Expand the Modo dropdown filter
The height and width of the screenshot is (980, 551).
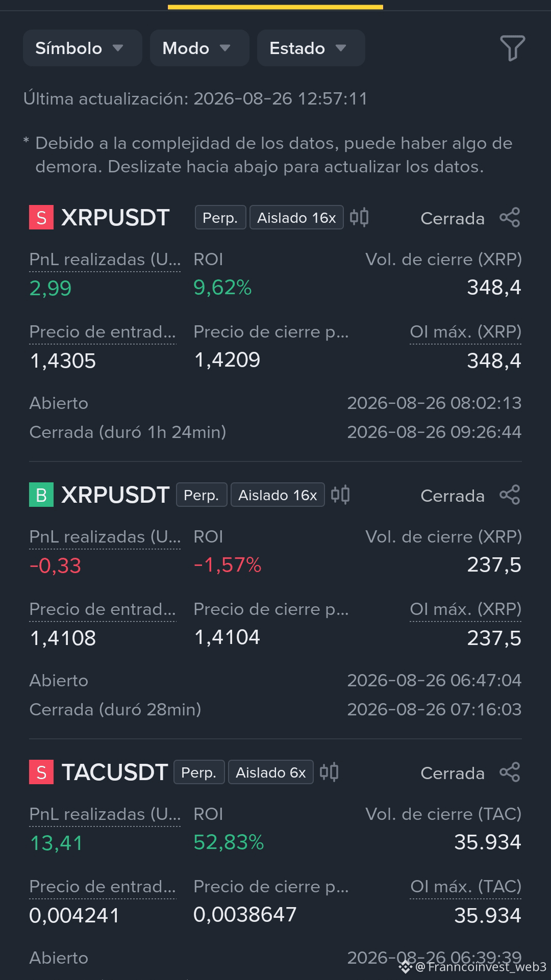point(199,48)
